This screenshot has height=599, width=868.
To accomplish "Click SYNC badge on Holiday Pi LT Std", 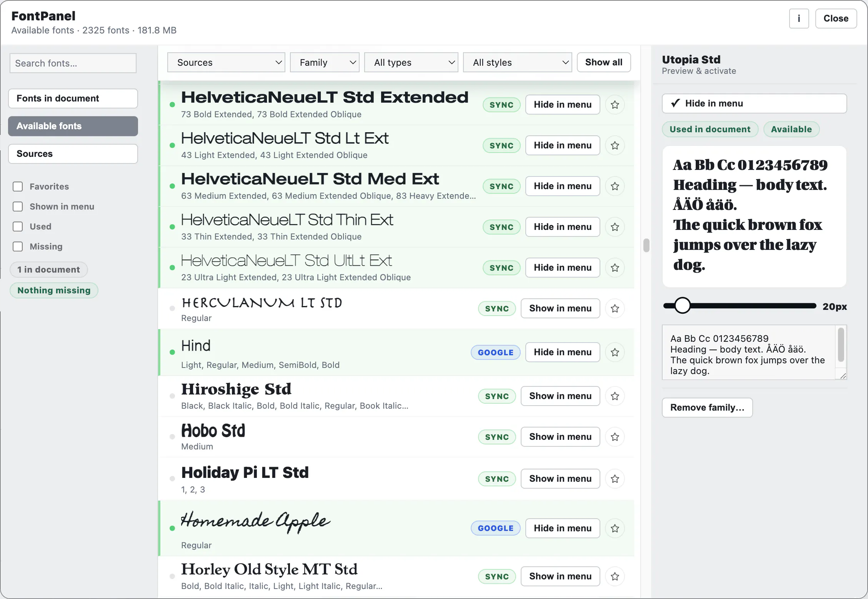I will 497,479.
